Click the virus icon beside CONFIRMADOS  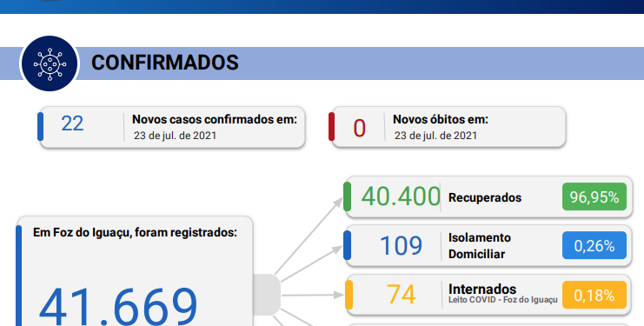[x=50, y=63]
